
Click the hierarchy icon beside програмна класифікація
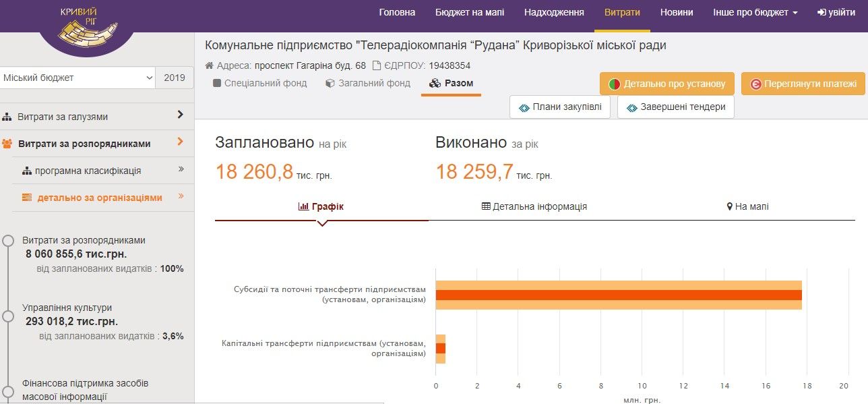tap(27, 171)
